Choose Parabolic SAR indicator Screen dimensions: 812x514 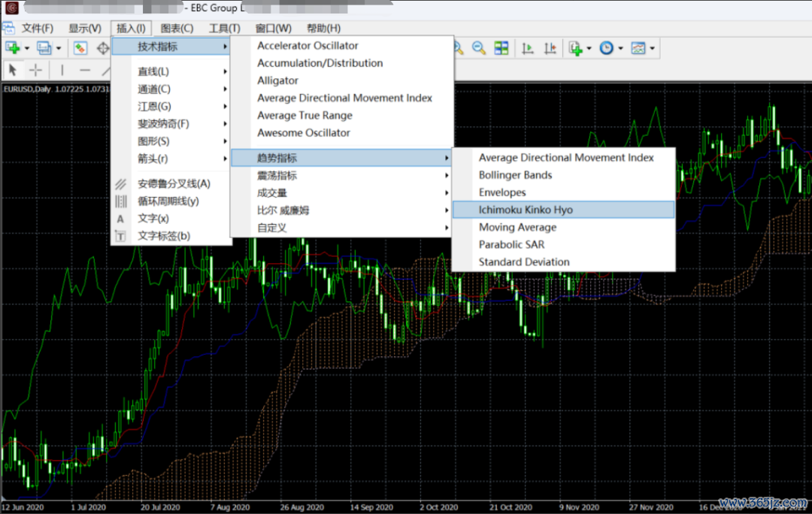(563, 244)
